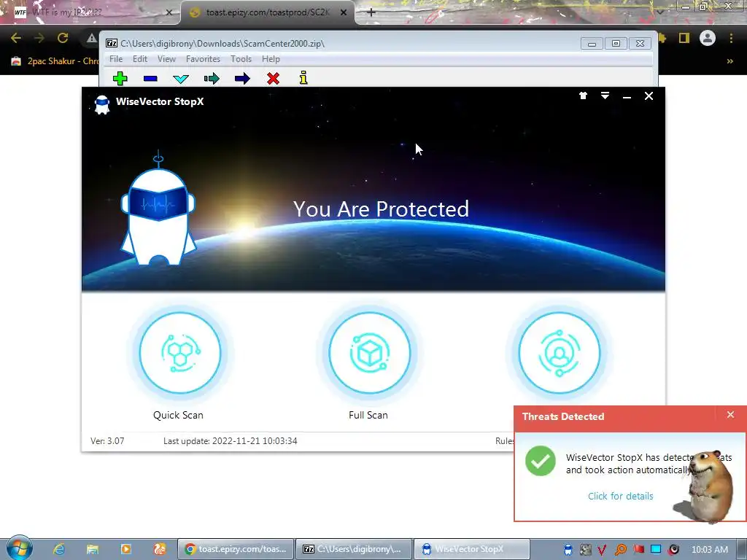Open Windows Explorer from the taskbar
The width and height of the screenshot is (747, 560).
[93, 549]
